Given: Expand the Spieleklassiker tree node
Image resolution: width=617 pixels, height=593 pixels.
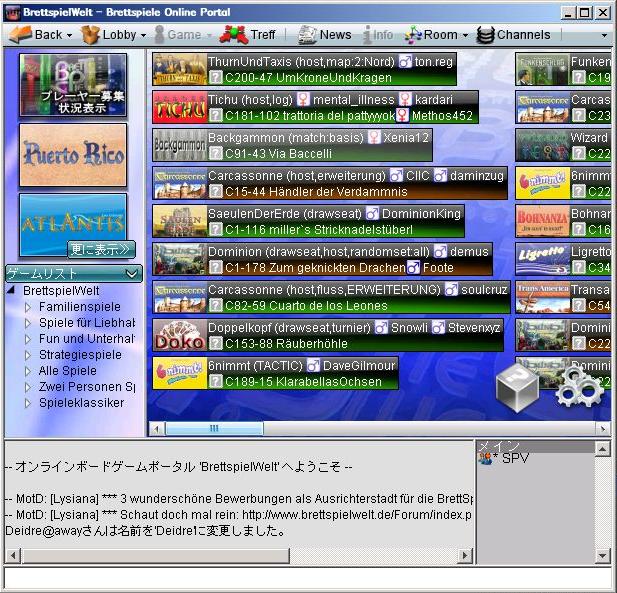Looking at the screenshot, I should pyautogui.click(x=28, y=403).
